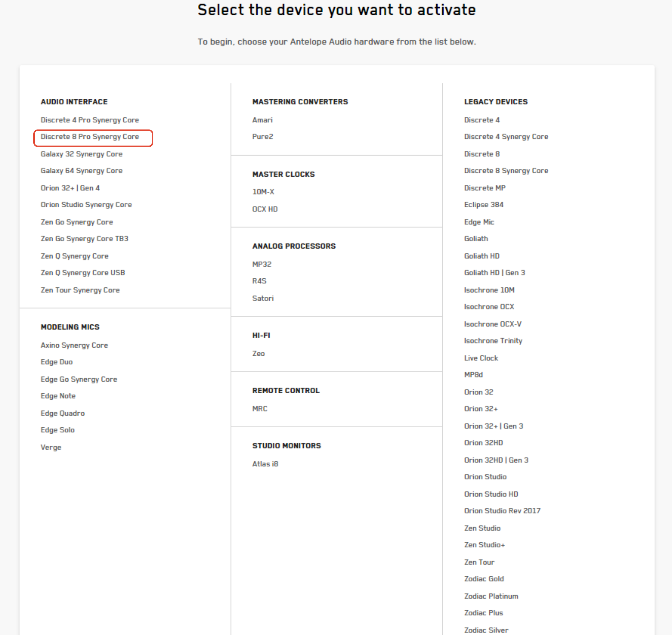Select Zodiac Gold device
This screenshot has width=672, height=635.
click(484, 579)
